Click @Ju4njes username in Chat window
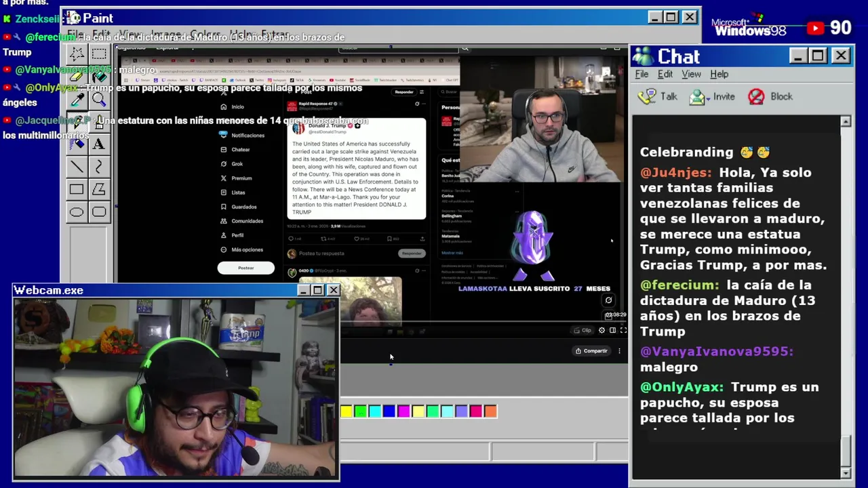This screenshot has width=868, height=488. point(676,173)
